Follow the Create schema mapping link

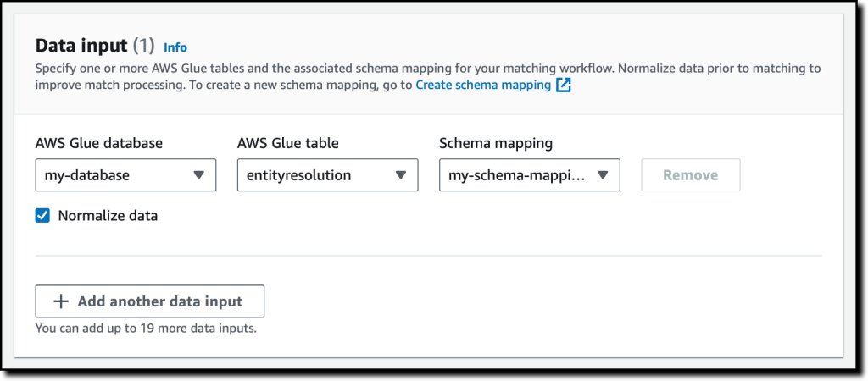point(483,86)
